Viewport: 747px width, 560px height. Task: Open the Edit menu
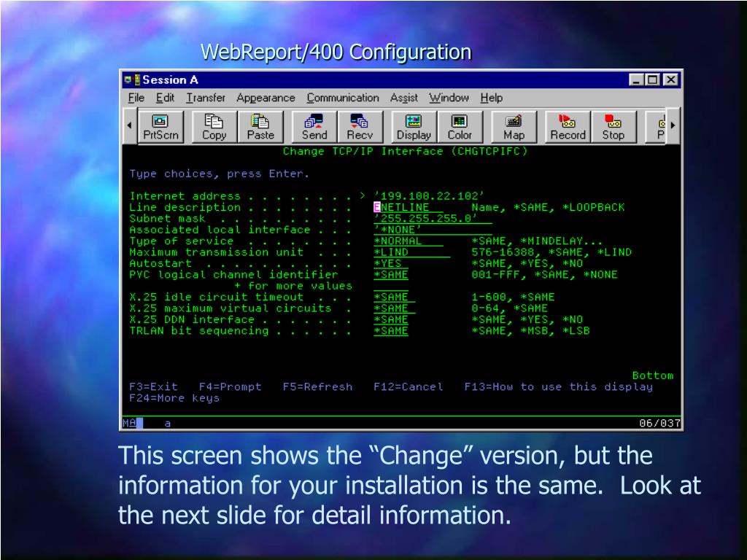(x=165, y=98)
